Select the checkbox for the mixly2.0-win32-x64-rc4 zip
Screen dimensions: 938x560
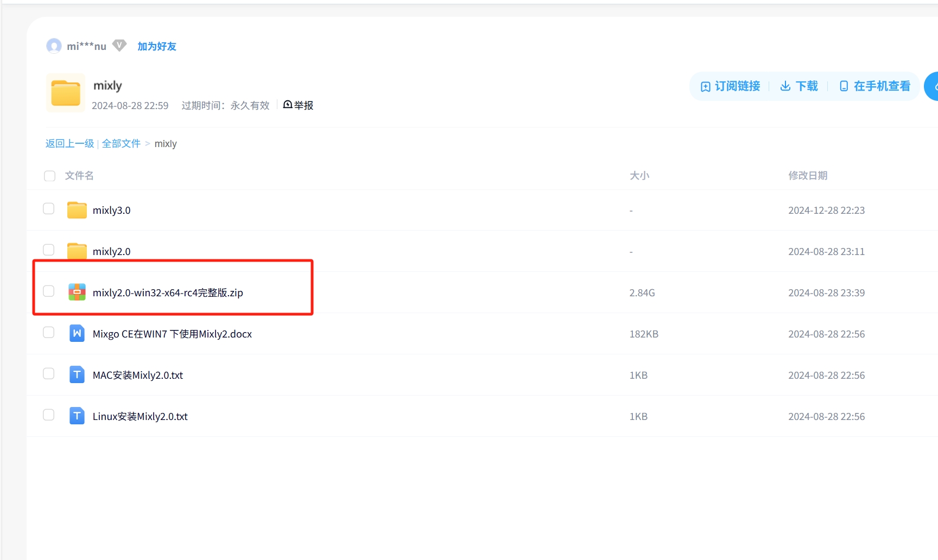[x=49, y=291]
